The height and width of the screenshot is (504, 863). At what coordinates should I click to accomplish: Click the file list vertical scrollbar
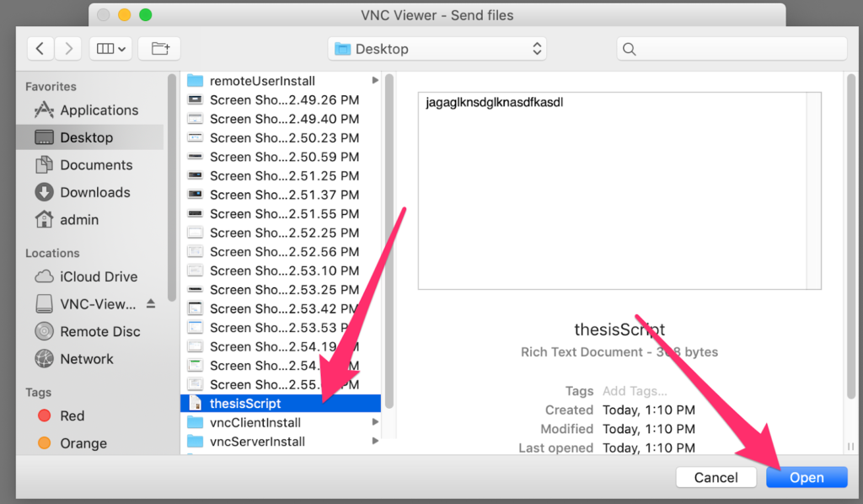tap(389, 241)
